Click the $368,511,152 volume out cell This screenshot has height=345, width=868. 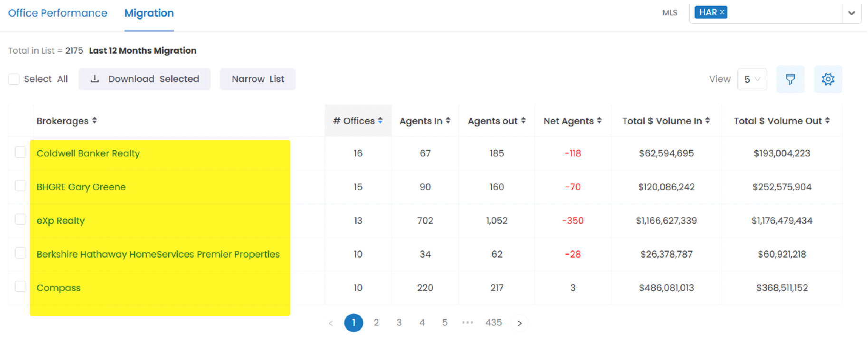coord(782,288)
